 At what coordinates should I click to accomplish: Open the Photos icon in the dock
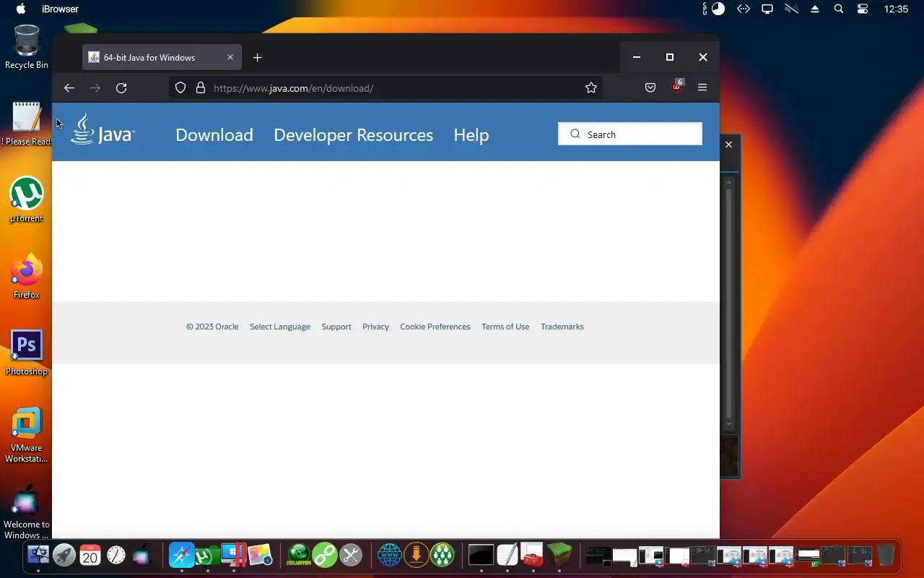coord(260,555)
